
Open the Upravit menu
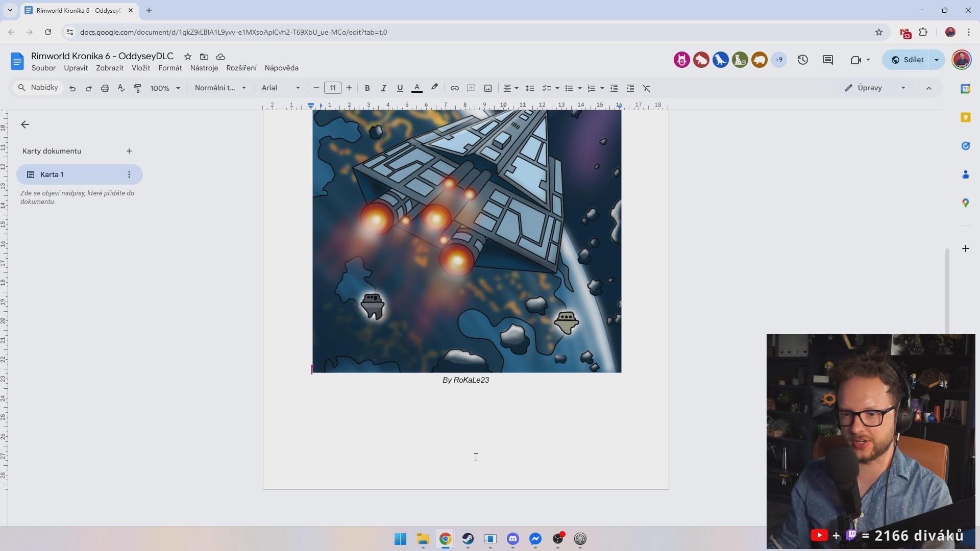pyautogui.click(x=76, y=68)
